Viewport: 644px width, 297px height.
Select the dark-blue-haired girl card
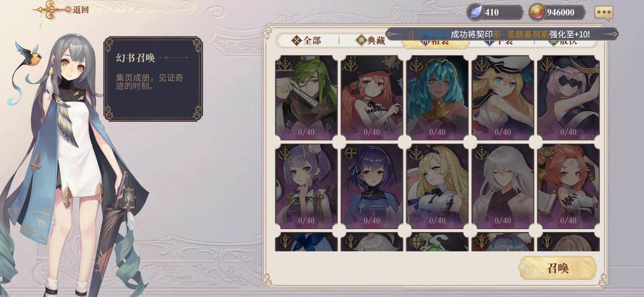pyautogui.click(x=372, y=186)
